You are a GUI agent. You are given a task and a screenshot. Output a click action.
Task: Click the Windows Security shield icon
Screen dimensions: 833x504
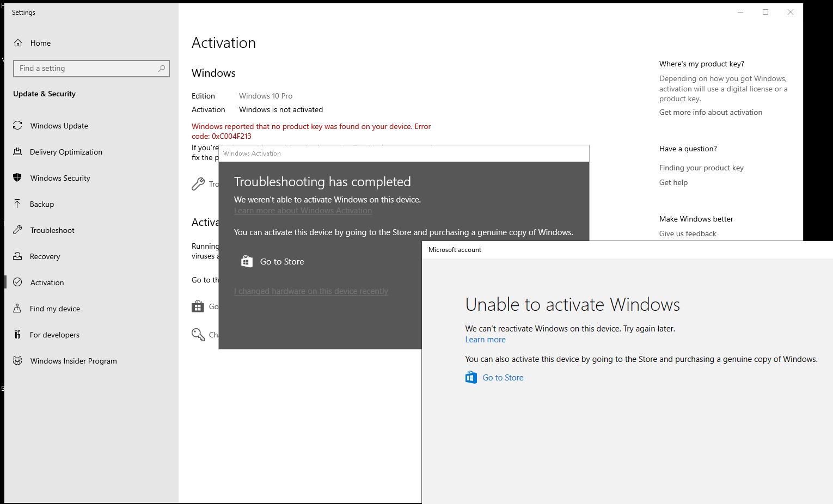point(17,178)
